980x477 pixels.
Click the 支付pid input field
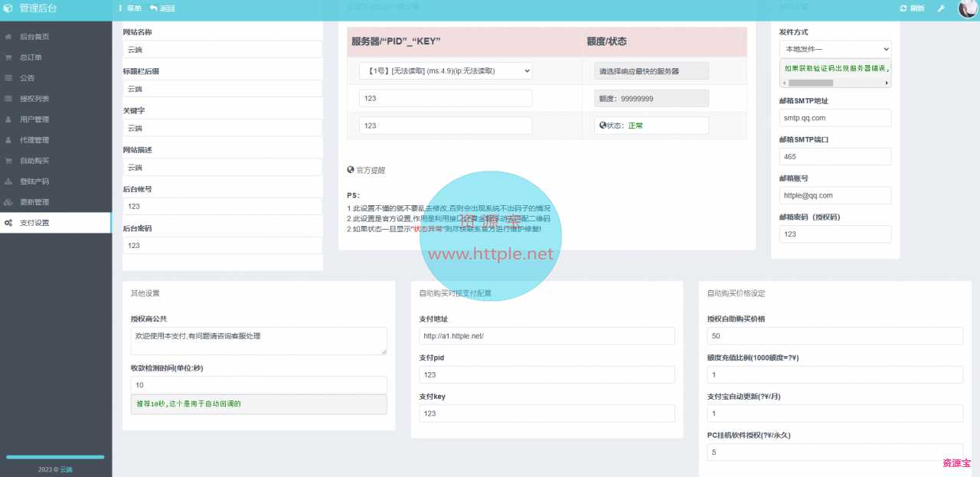coord(547,374)
